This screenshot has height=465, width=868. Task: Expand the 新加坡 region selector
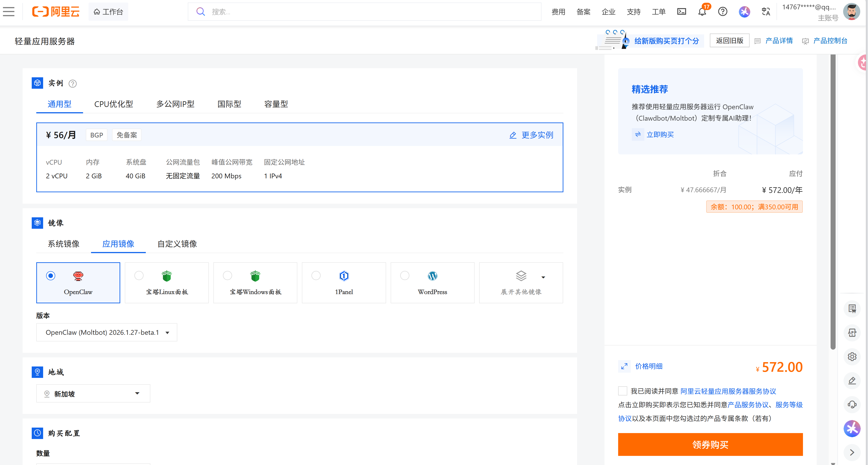pos(93,393)
